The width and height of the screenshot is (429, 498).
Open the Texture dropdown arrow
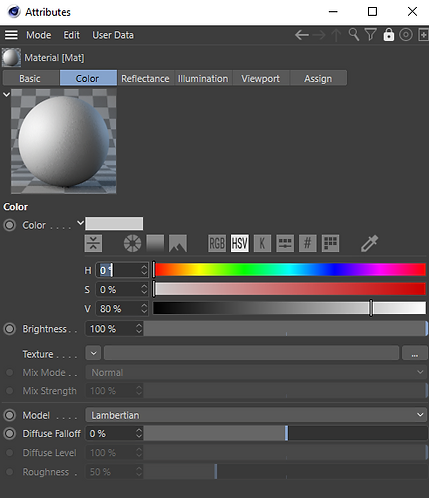tap(93, 353)
